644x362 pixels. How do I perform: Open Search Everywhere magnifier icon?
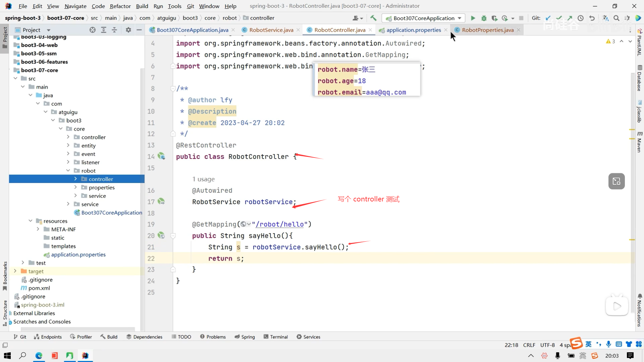click(x=616, y=18)
